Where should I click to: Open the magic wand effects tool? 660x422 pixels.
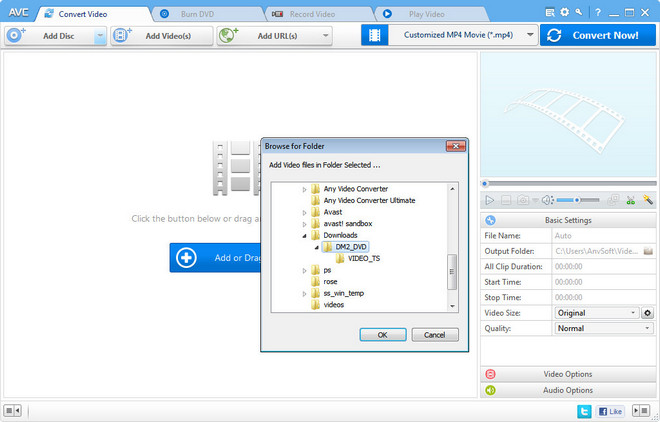click(x=648, y=200)
